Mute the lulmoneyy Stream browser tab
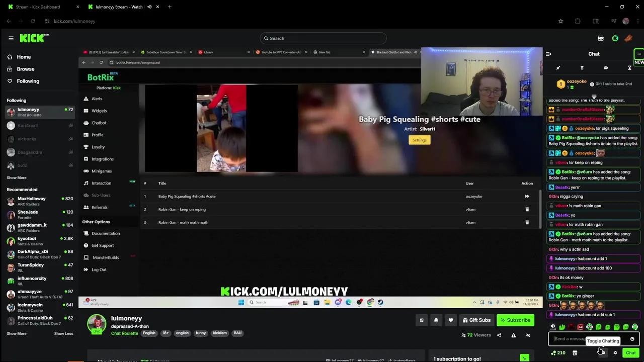The height and width of the screenshot is (362, 644). tap(149, 7)
